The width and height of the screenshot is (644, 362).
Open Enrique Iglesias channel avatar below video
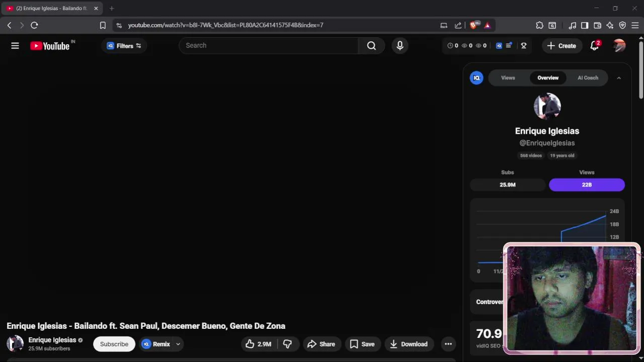(x=15, y=343)
